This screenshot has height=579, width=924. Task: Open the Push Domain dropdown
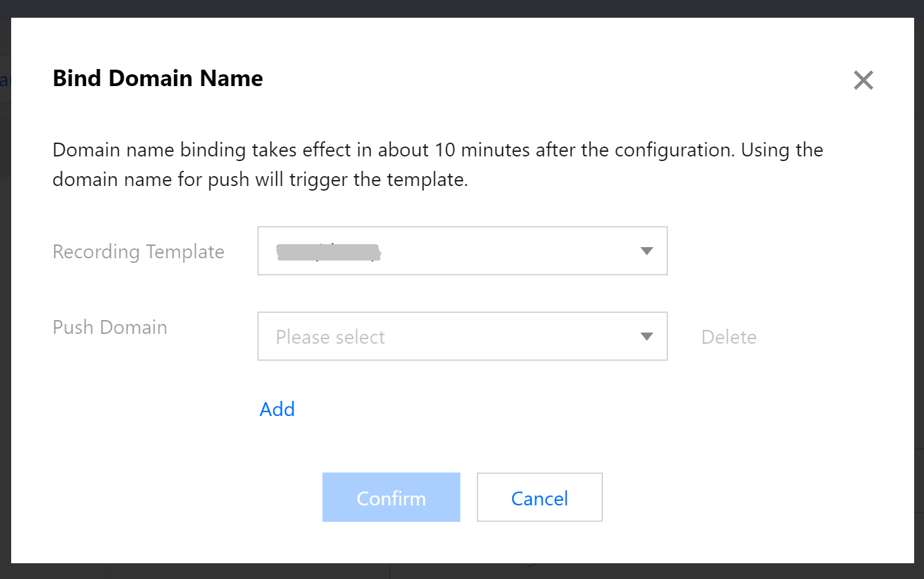point(462,336)
